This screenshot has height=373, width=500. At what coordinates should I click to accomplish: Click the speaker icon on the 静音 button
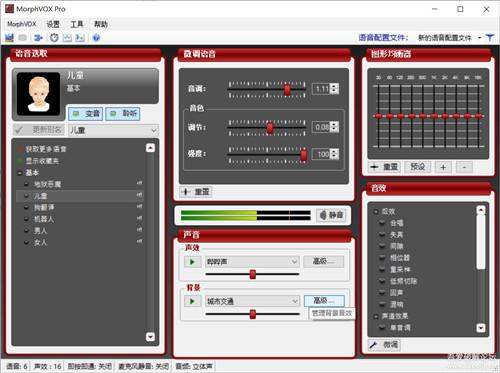(323, 215)
